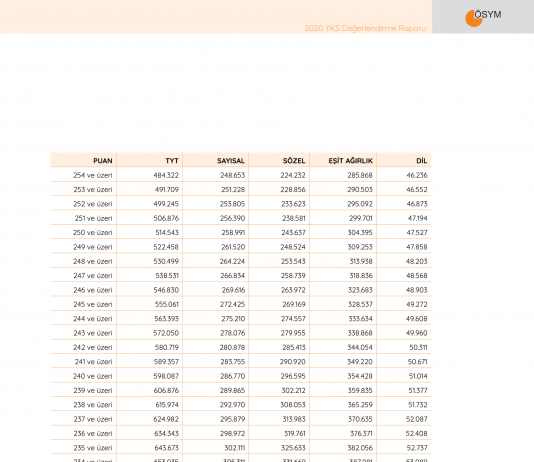Select the '252 ve üzeri' row label

pyautogui.click(x=93, y=204)
